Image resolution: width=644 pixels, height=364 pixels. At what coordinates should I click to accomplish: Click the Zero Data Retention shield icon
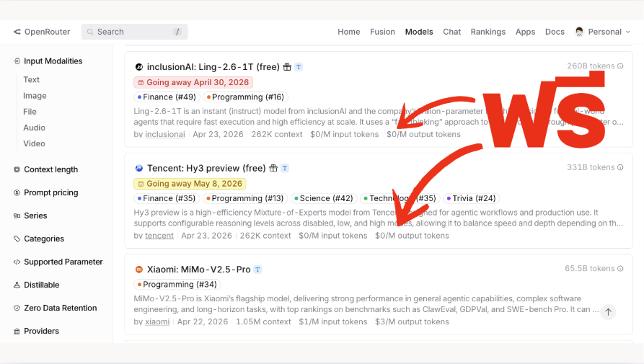[x=17, y=308]
